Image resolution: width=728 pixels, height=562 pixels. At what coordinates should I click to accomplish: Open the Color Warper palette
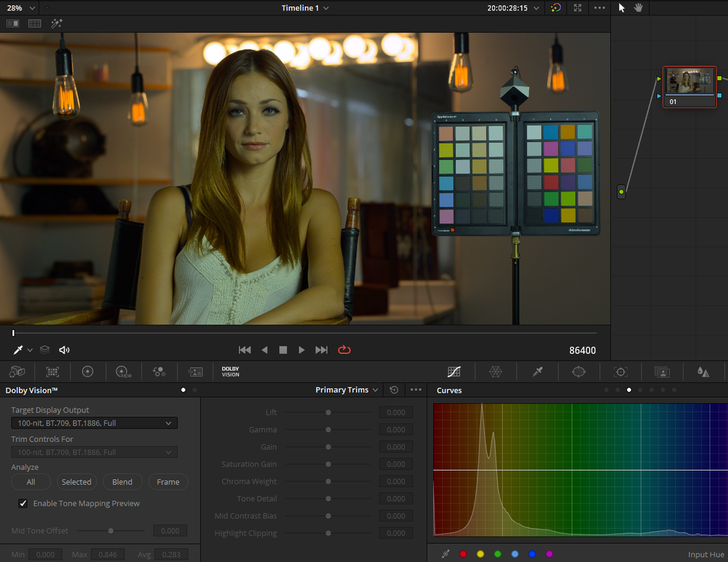pos(496,372)
